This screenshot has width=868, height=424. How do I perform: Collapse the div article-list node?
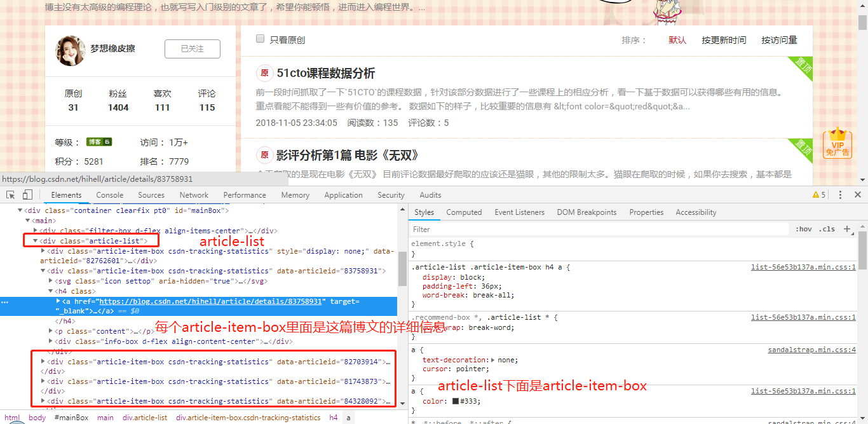pos(36,241)
